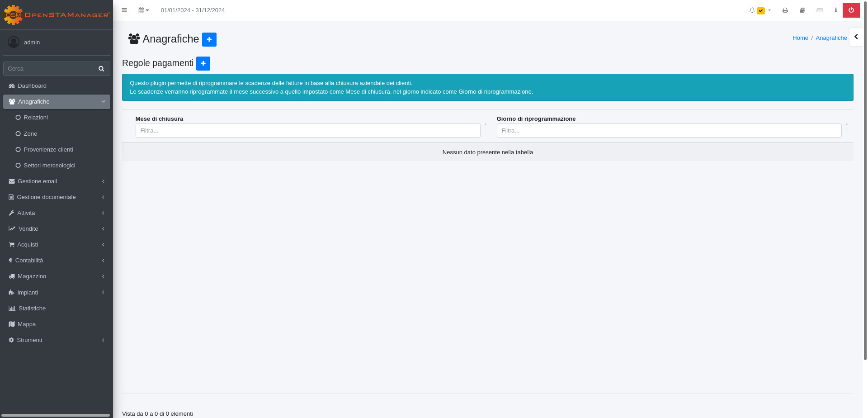Viewport: 868px width, 418px height.
Task: Open the print icon in top bar
Action: pyautogui.click(x=785, y=10)
